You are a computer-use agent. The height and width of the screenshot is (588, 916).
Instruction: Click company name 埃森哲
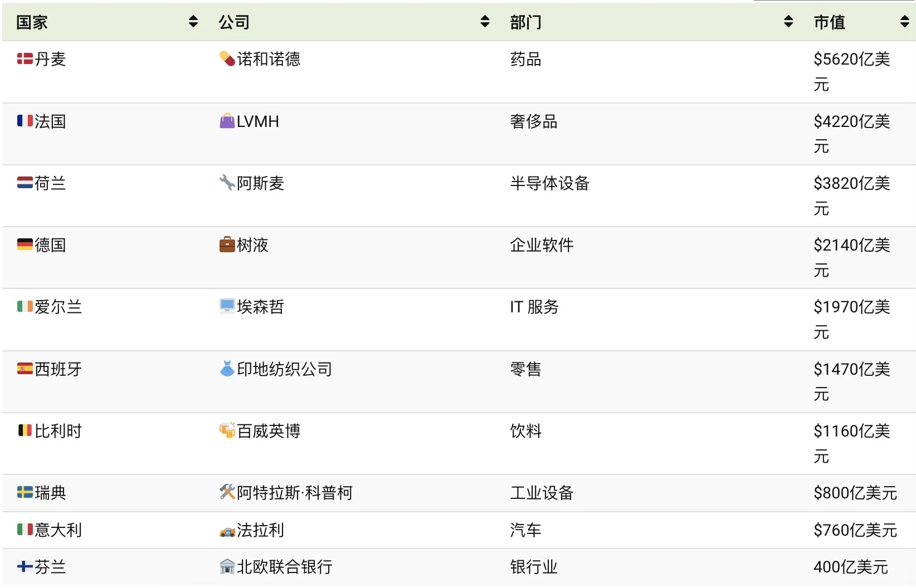coord(261,307)
